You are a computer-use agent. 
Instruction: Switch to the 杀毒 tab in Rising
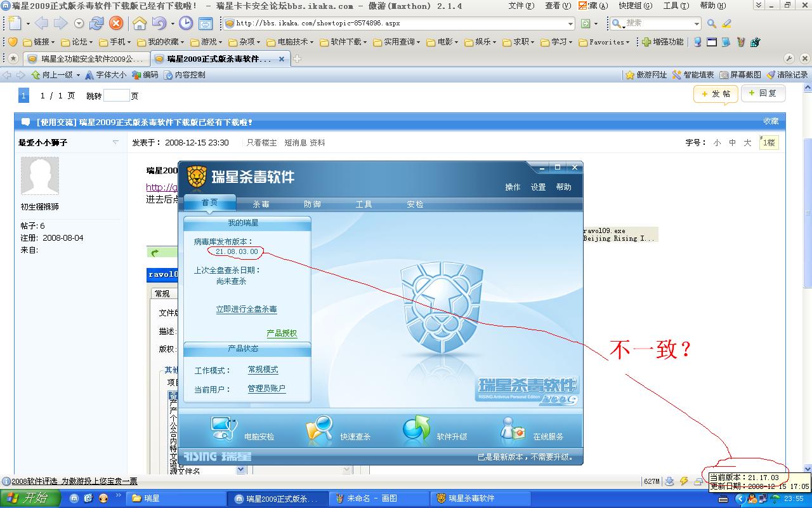261,204
